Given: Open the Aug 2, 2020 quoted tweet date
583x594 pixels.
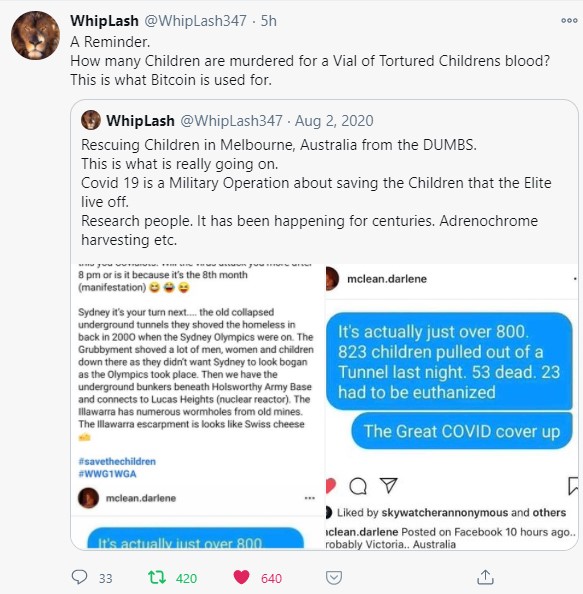Looking at the screenshot, I should point(334,121).
